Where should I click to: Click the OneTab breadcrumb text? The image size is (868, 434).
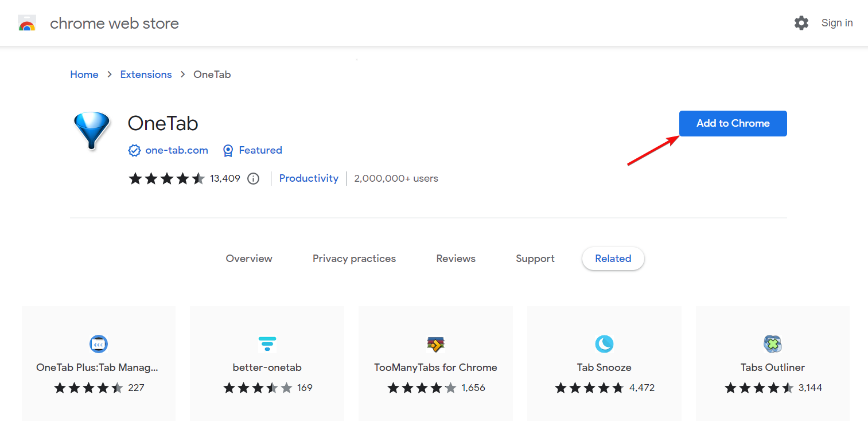[212, 75]
